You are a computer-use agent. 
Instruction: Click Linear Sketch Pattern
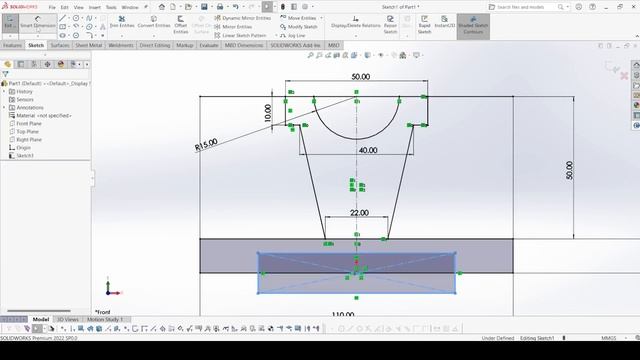[x=240, y=36]
